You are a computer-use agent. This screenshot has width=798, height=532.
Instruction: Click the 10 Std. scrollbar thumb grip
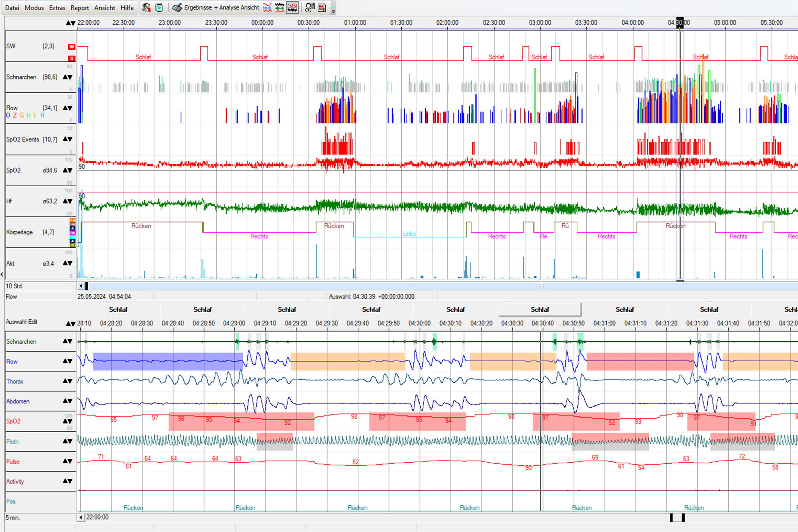(x=541, y=286)
